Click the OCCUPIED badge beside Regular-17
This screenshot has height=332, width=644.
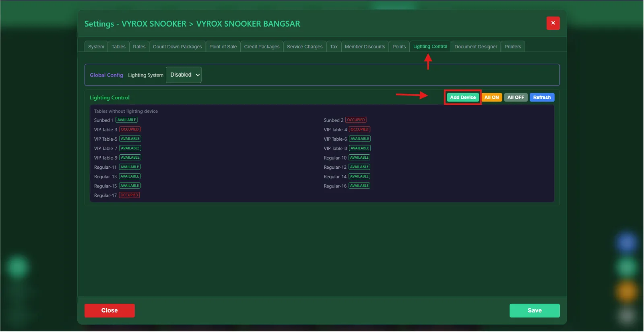[129, 195]
